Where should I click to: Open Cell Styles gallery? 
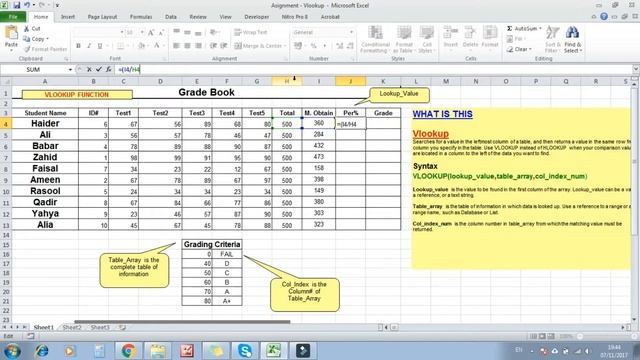pos(426,40)
